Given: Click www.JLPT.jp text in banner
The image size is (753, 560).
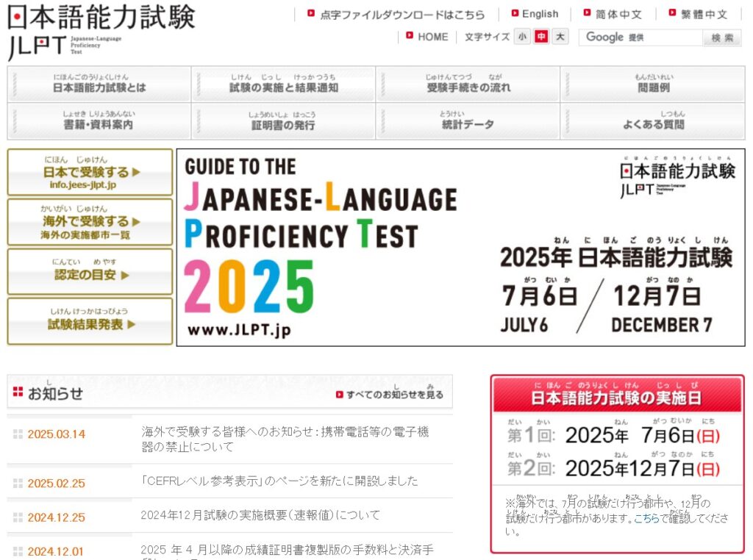Looking at the screenshot, I should click(x=239, y=331).
